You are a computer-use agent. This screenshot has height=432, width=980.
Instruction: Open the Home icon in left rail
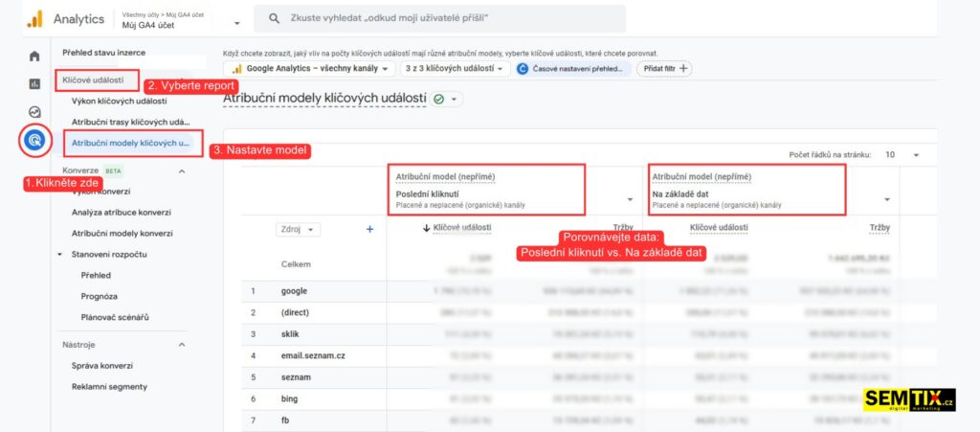point(34,56)
